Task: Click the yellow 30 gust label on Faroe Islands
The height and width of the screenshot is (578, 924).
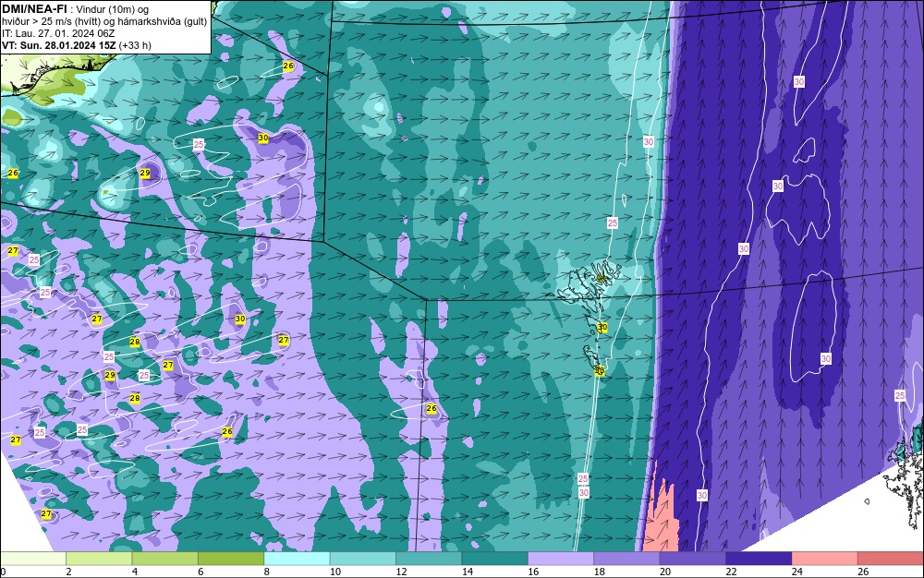Action: pos(602,327)
